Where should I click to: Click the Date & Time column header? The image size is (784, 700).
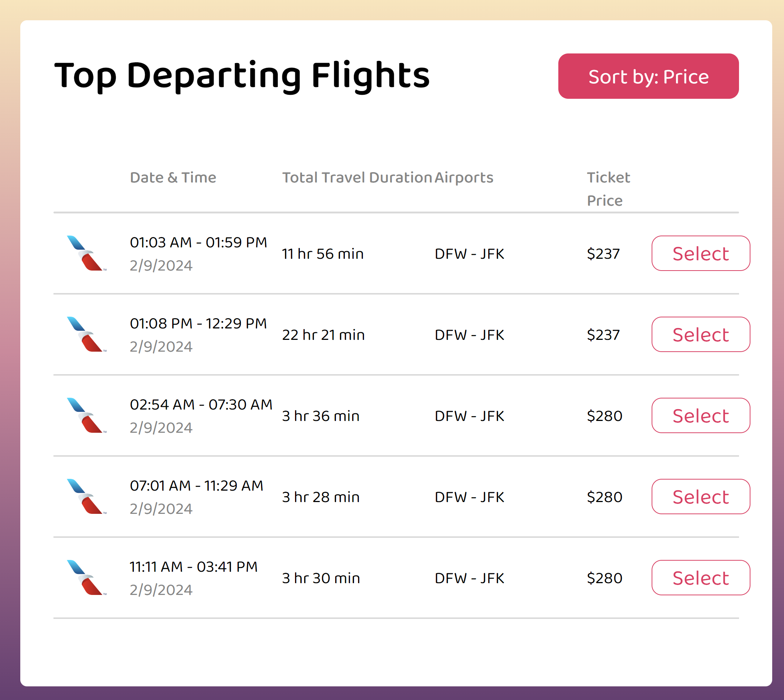coord(173,178)
